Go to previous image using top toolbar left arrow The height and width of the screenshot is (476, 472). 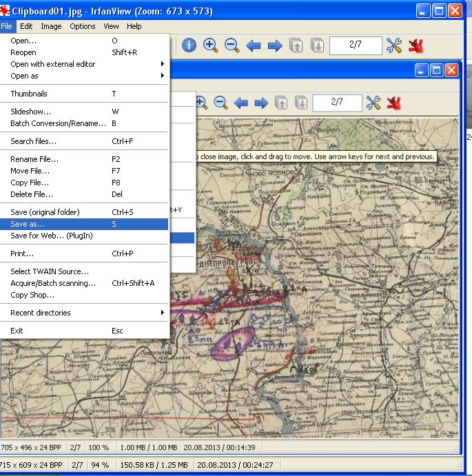click(x=254, y=46)
